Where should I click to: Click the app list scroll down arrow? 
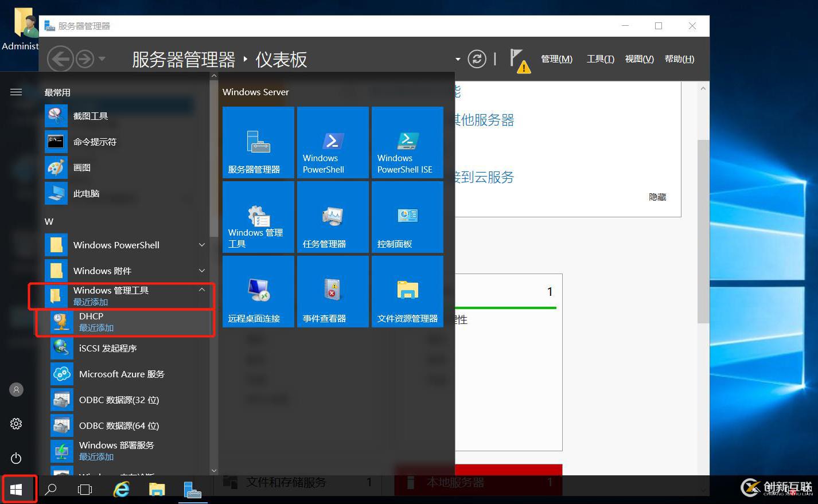pyautogui.click(x=214, y=471)
